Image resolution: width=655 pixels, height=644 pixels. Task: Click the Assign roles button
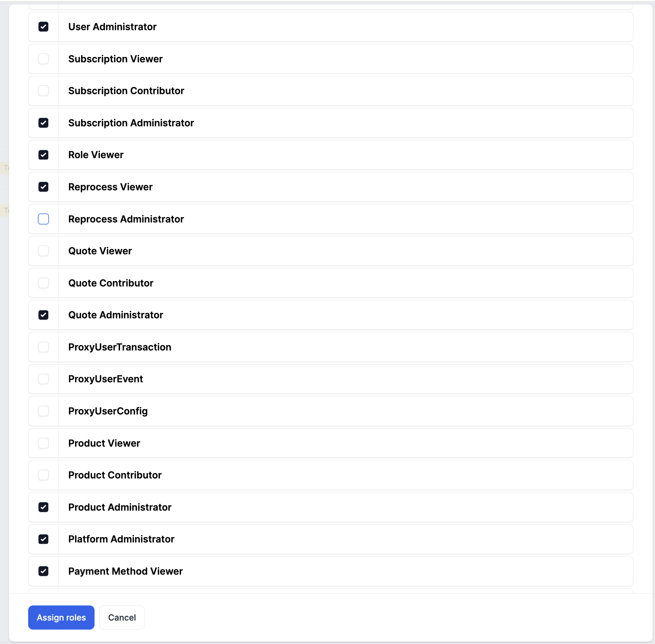[x=61, y=617]
